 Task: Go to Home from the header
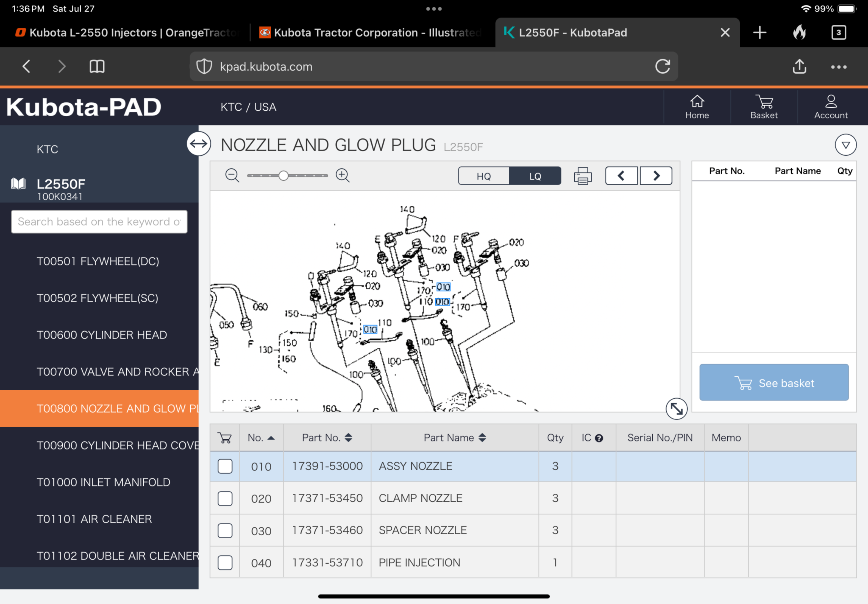(697, 107)
